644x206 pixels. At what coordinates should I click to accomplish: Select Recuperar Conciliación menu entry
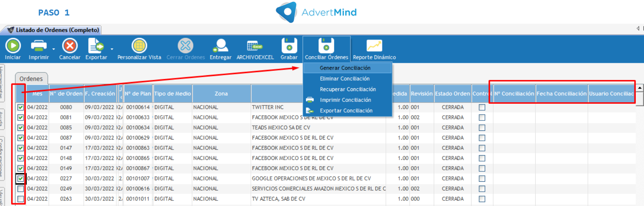click(347, 89)
